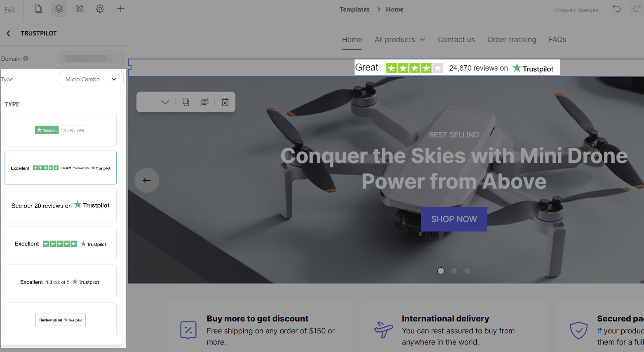The width and height of the screenshot is (644, 352).
Task: Open the Templates breadcrumb
Action: point(355,9)
